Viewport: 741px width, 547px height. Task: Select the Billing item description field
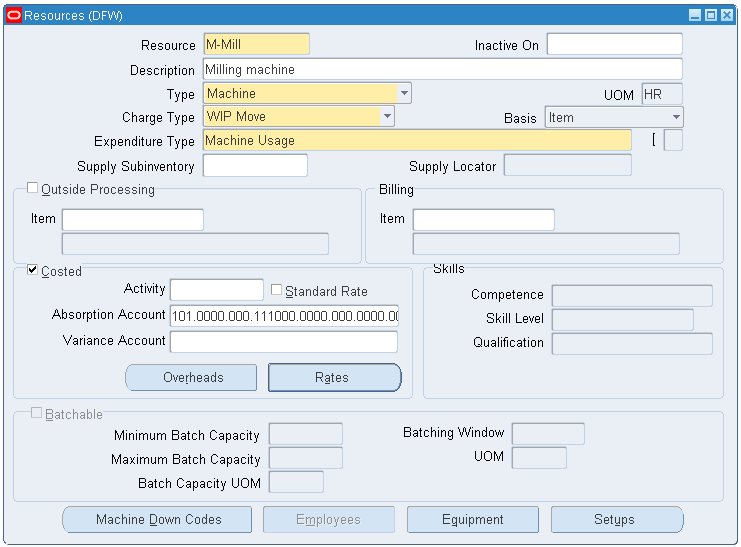tap(546, 244)
